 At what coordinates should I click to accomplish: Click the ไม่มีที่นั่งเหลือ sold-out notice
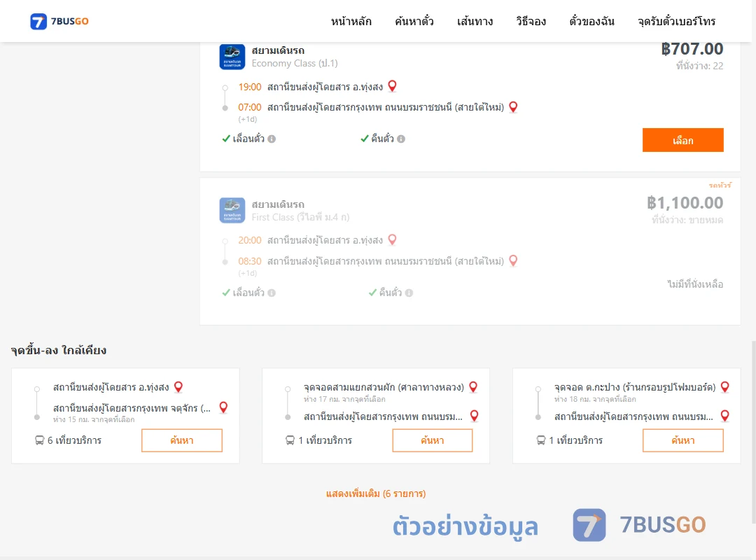pos(695,284)
